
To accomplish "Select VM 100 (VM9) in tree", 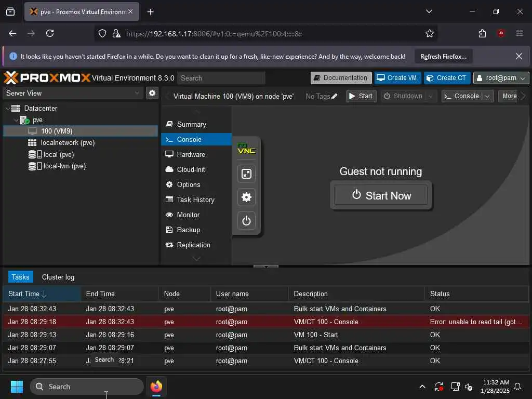I will pyautogui.click(x=81, y=131).
